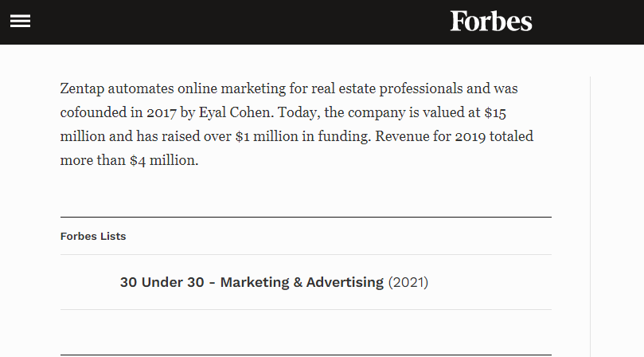Open the hamburger navigation menu
This screenshot has height=357, width=644.
pyautogui.click(x=20, y=22)
